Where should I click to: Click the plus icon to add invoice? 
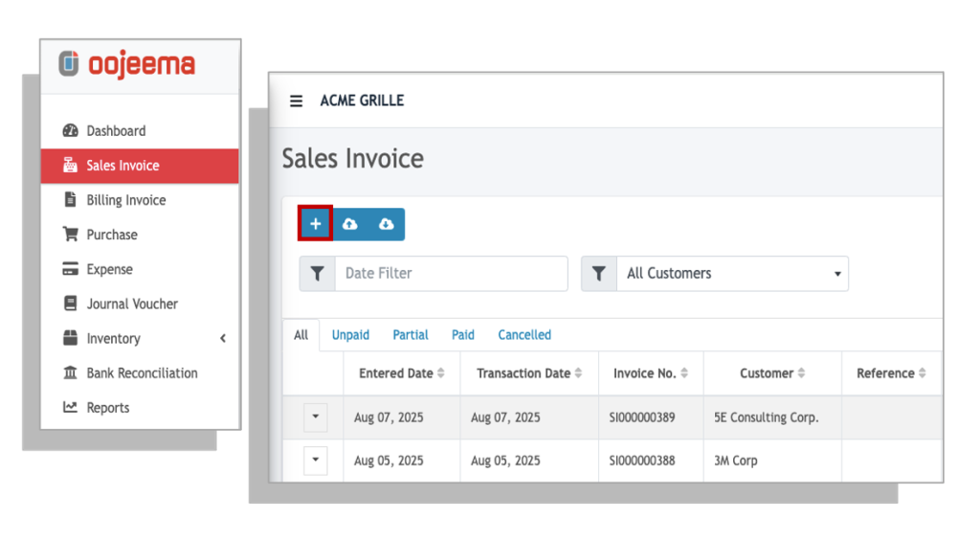(x=315, y=224)
